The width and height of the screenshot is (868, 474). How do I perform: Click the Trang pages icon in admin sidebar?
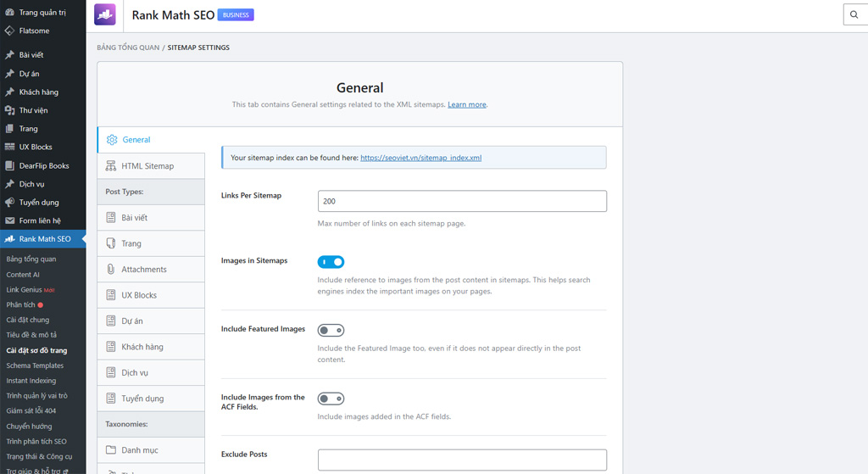point(9,129)
